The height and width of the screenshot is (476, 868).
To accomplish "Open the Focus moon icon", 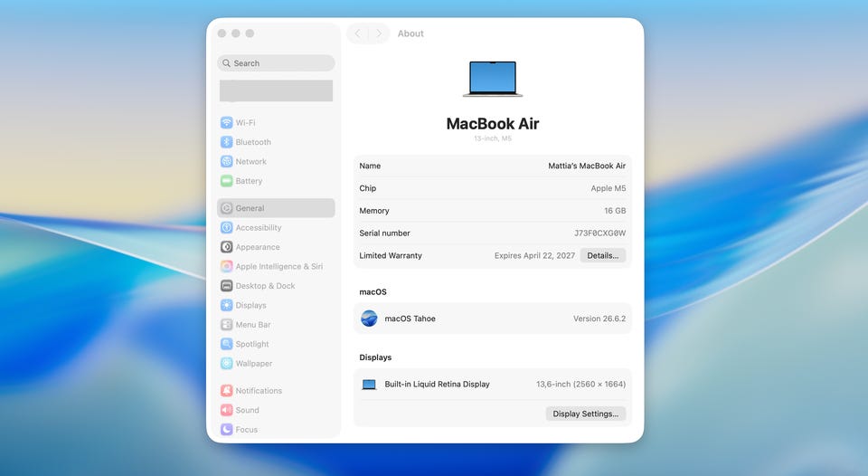I will pyautogui.click(x=226, y=430).
